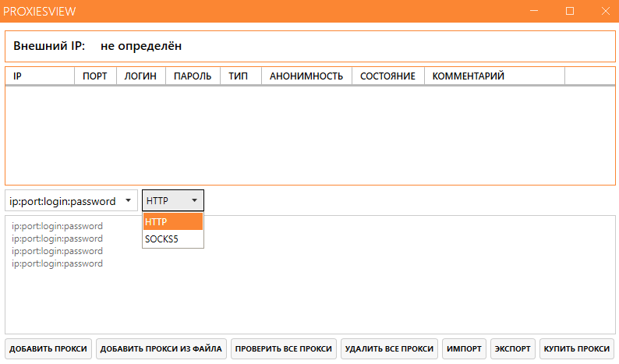Sort by the КОММЕНТАРИЙ column header
619x364 pixels.
[494, 76]
